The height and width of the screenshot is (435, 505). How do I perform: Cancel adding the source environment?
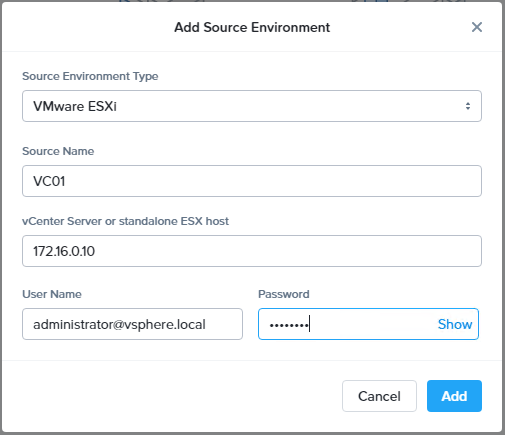click(x=379, y=396)
